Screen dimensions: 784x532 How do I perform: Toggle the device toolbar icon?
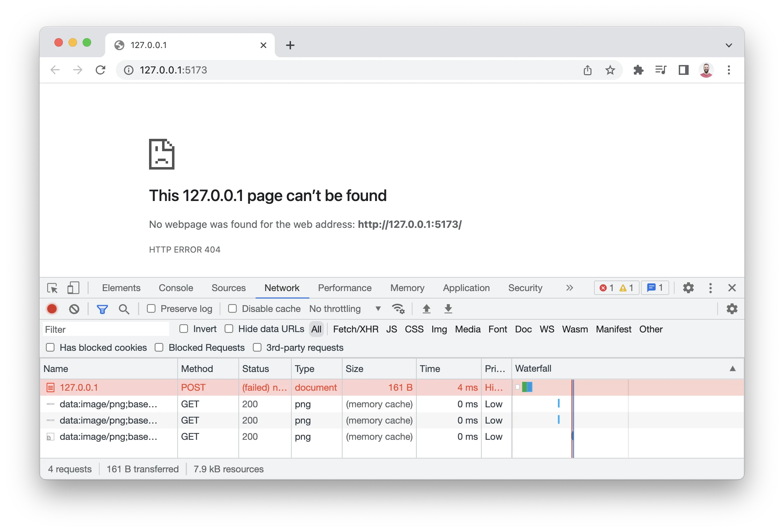(73, 288)
